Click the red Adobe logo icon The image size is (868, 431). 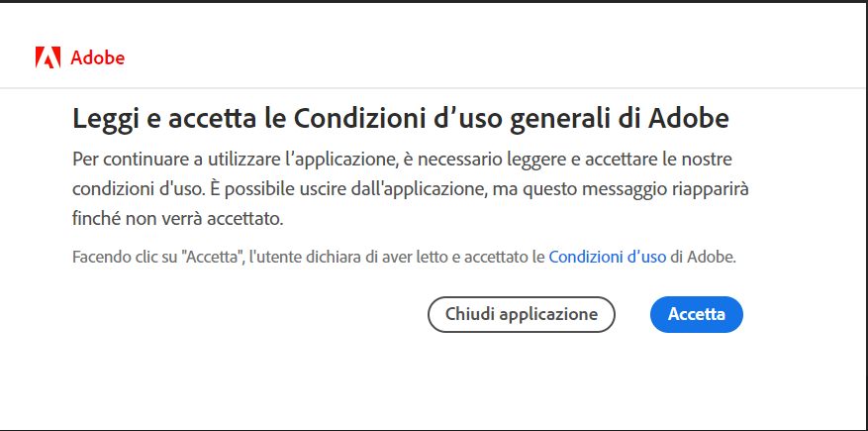(48, 57)
